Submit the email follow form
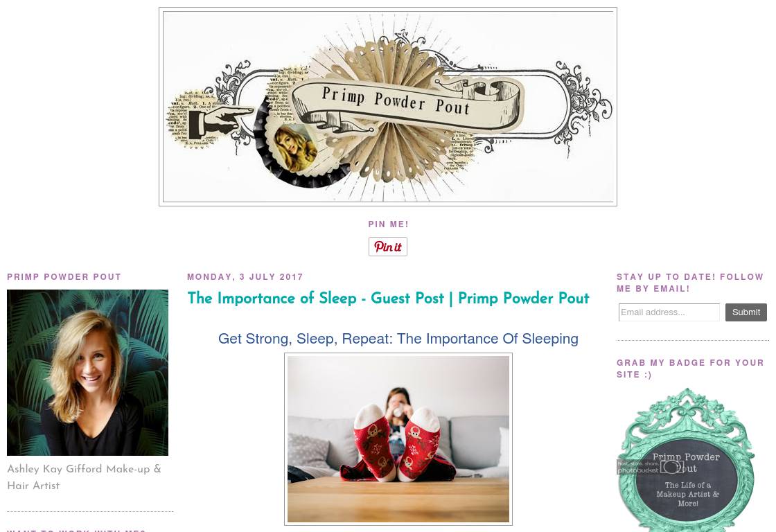 746,312
